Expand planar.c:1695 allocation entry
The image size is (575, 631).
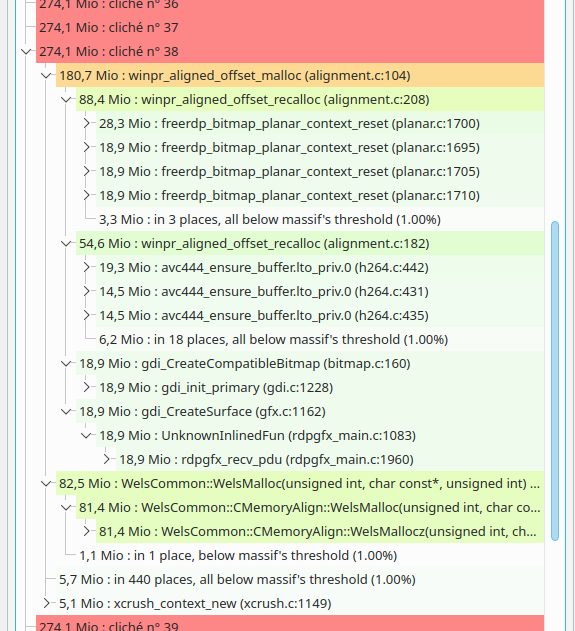coord(86,147)
